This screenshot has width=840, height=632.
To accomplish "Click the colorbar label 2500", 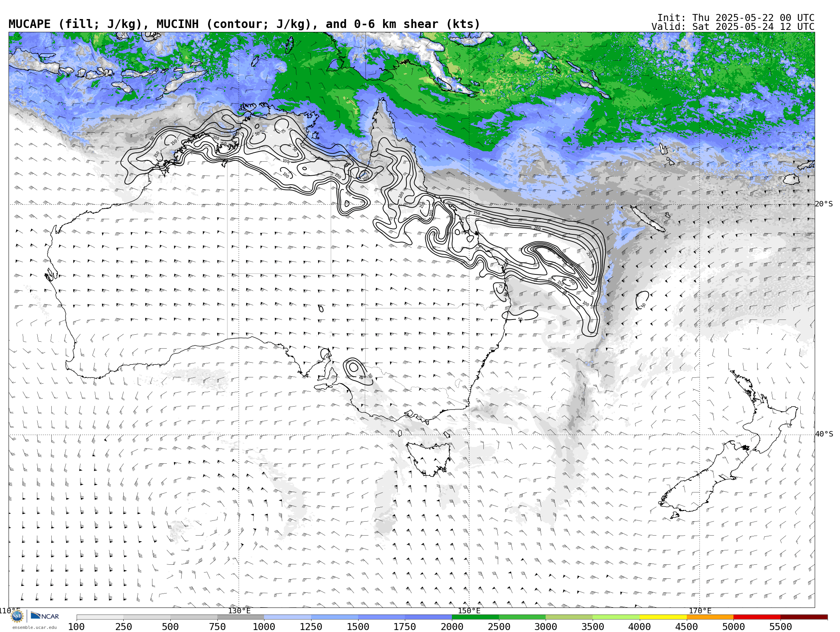I will coord(499,627).
